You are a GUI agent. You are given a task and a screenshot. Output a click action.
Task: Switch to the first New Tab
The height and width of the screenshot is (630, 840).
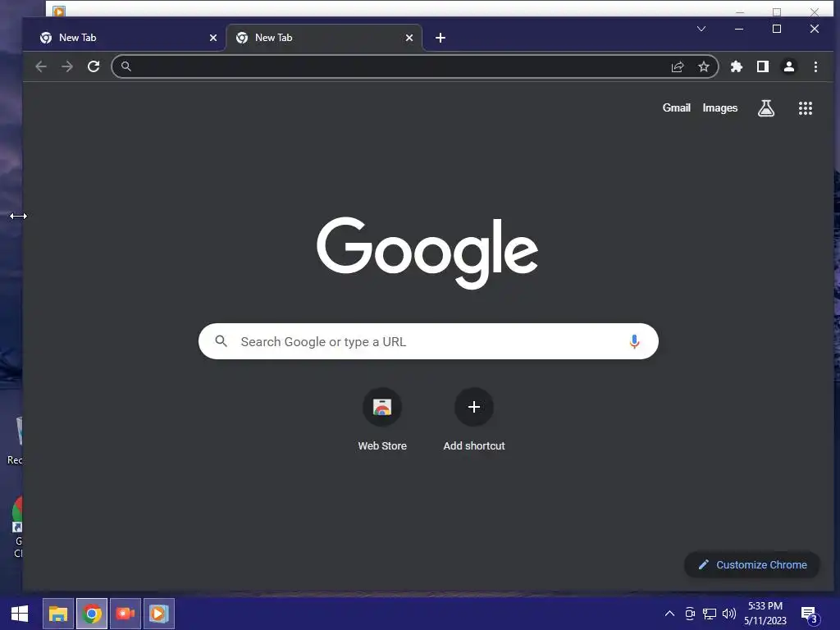point(125,38)
